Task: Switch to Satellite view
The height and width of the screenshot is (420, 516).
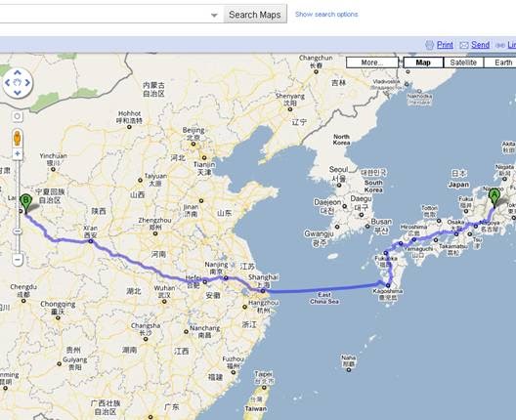Action: pyautogui.click(x=463, y=63)
